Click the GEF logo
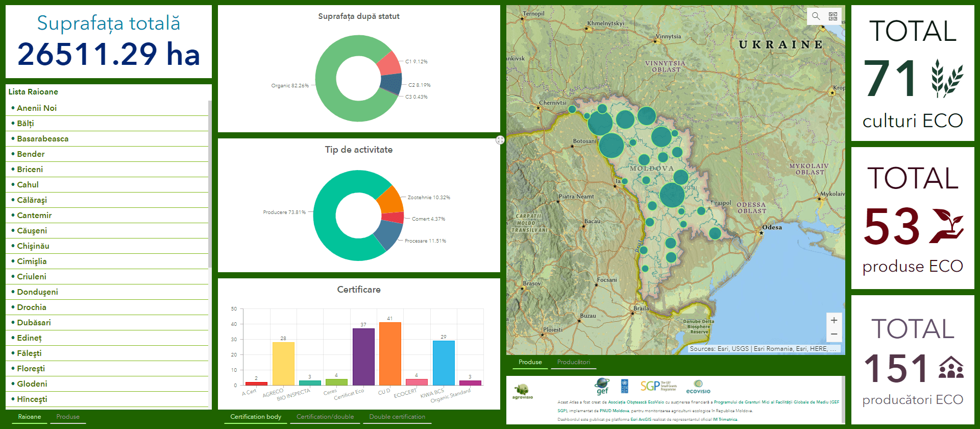 (602, 386)
